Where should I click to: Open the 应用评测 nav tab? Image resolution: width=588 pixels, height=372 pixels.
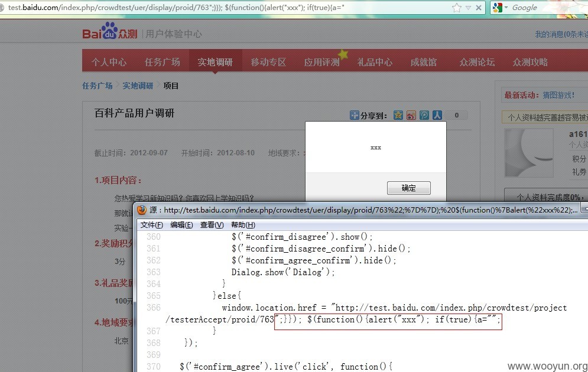321,62
